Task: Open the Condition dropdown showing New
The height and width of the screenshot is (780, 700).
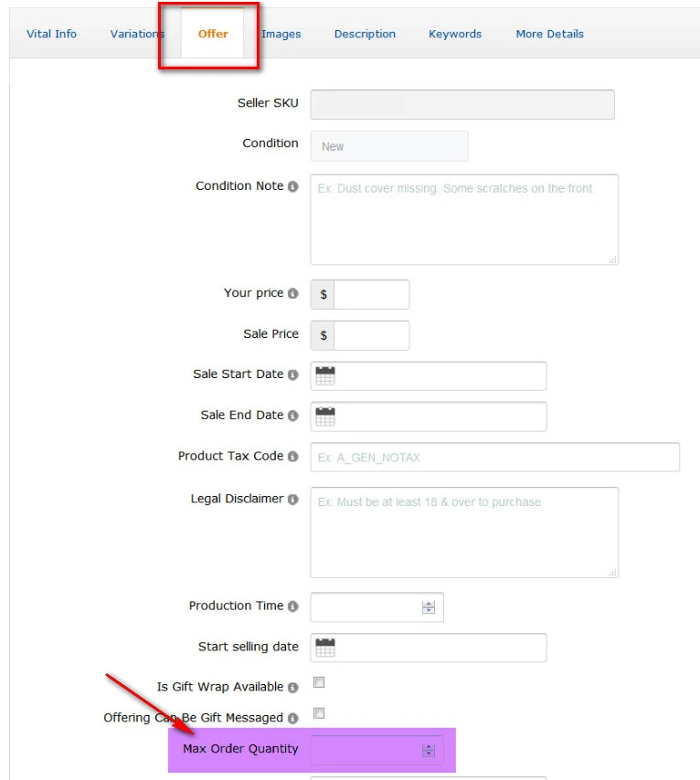Action: click(389, 146)
